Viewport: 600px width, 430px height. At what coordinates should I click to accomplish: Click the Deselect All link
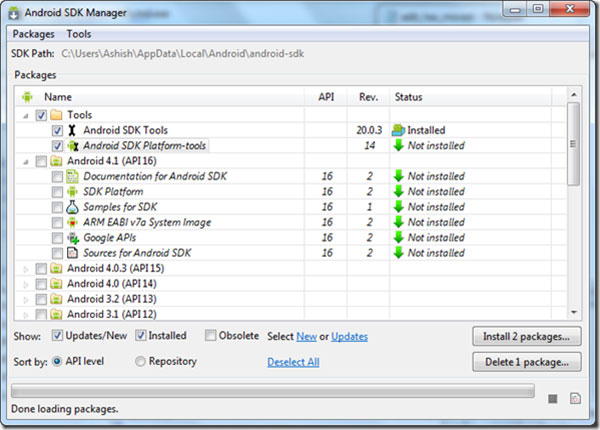pyautogui.click(x=293, y=362)
